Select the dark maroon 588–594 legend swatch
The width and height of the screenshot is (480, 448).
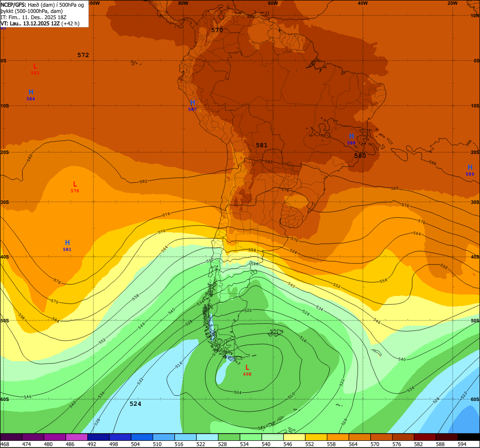tap(446, 437)
